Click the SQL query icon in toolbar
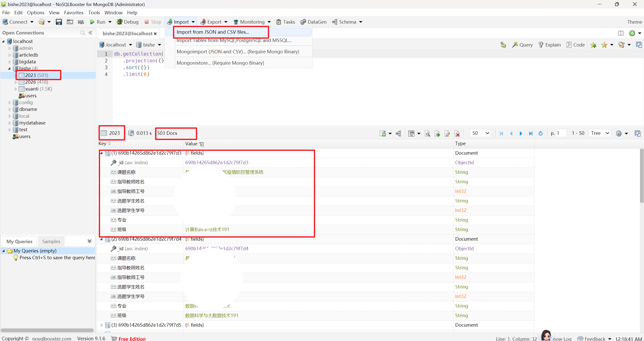This screenshot has width=644, height=341. [x=81, y=22]
